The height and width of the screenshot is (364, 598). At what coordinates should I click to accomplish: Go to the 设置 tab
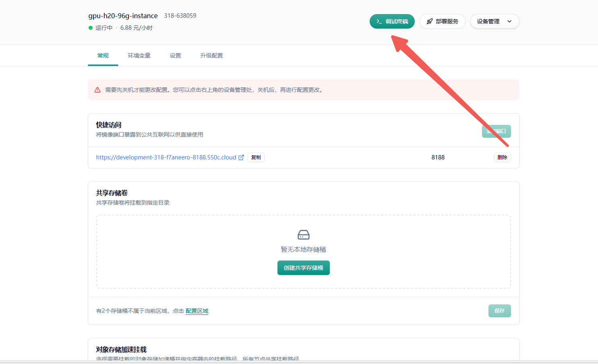175,56
